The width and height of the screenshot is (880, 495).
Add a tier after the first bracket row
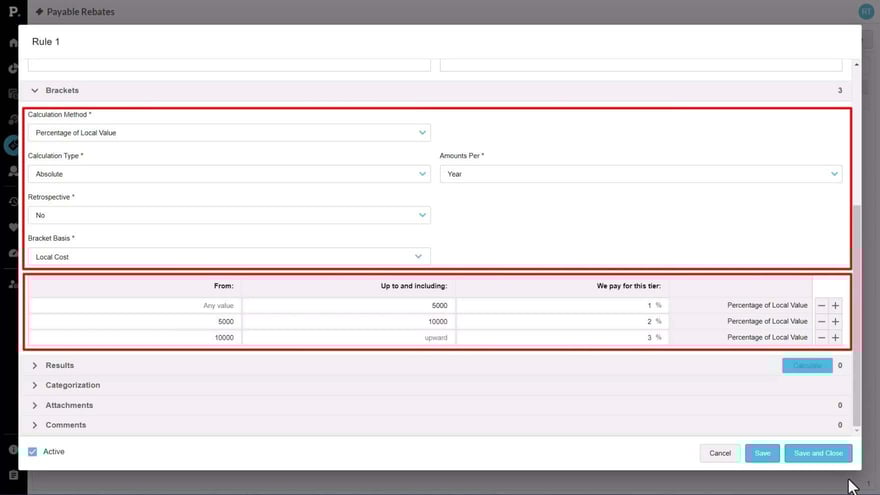click(x=835, y=305)
